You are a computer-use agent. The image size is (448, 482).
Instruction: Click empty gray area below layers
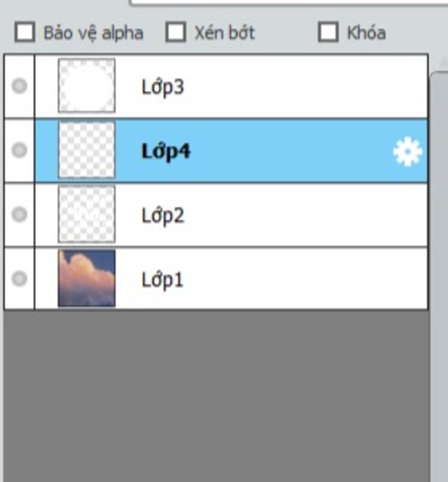216,396
